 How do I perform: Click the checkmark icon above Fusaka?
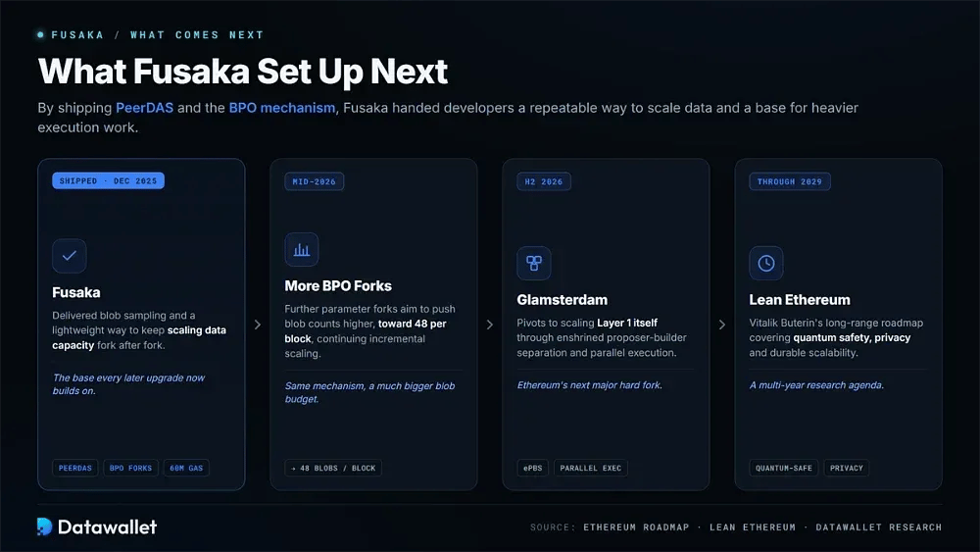coord(70,256)
